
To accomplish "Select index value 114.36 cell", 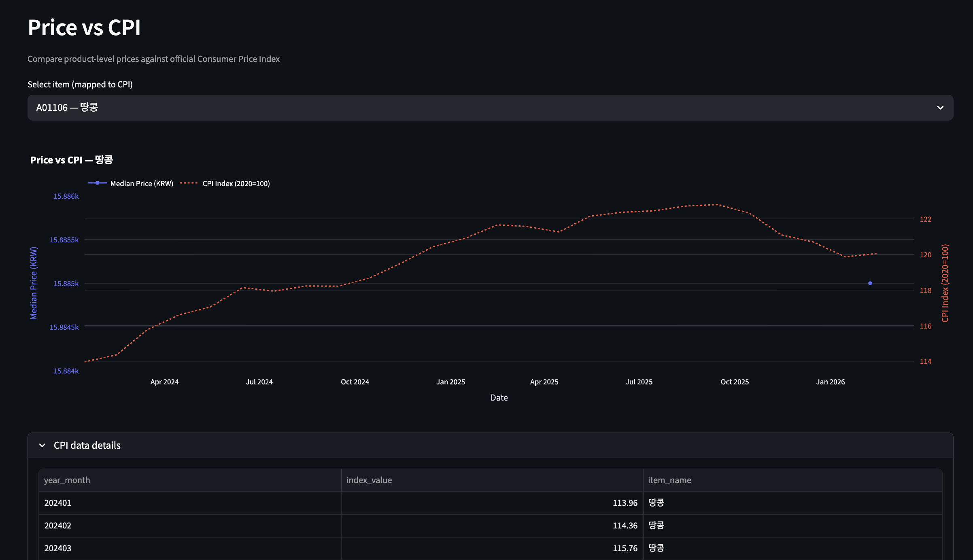I will pos(492,526).
